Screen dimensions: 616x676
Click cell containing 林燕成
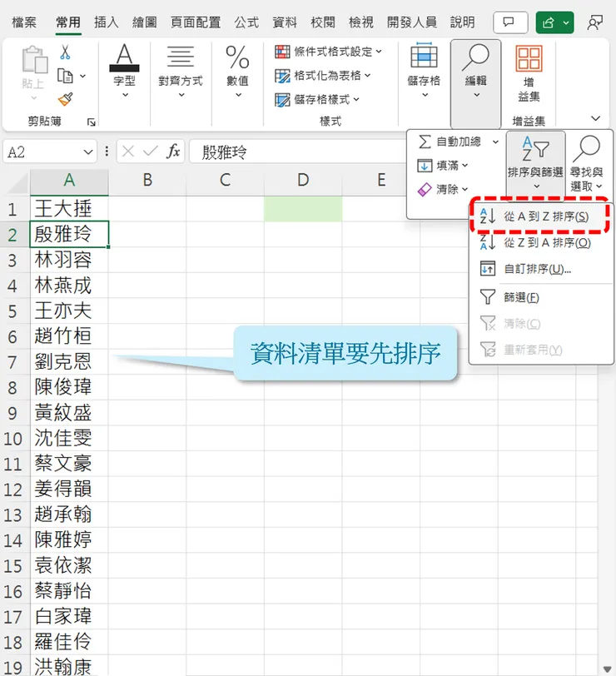click(x=69, y=286)
